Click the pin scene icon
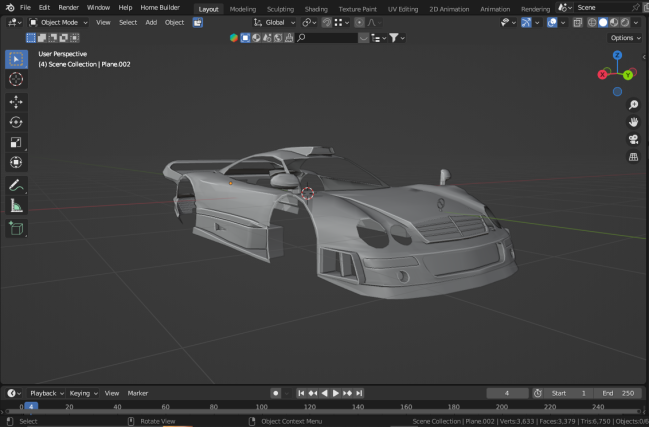This screenshot has height=427, width=649. 636,7
